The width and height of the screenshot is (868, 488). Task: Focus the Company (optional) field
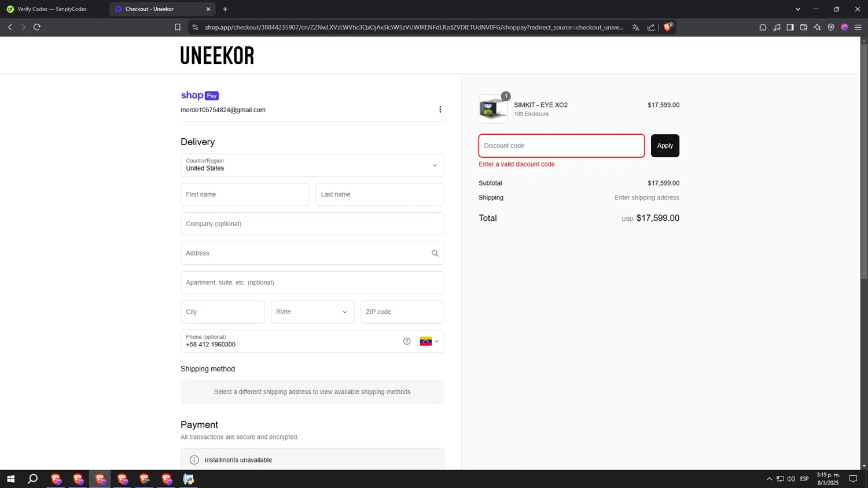point(312,224)
